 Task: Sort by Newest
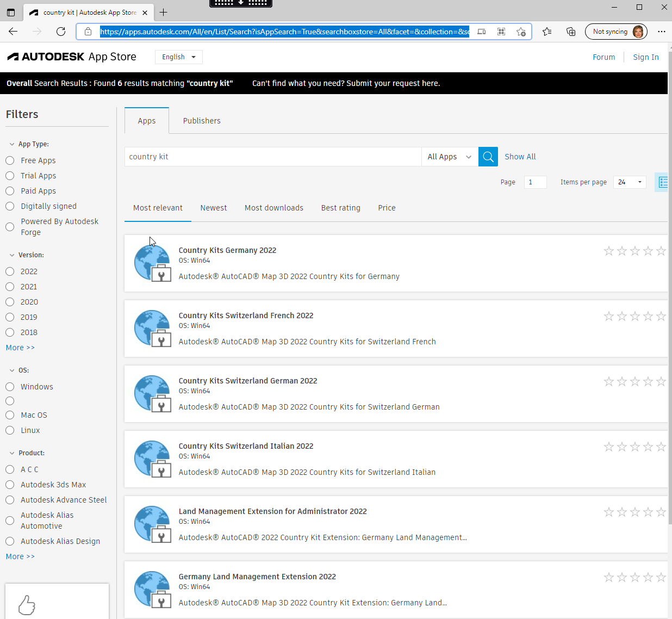tap(214, 208)
